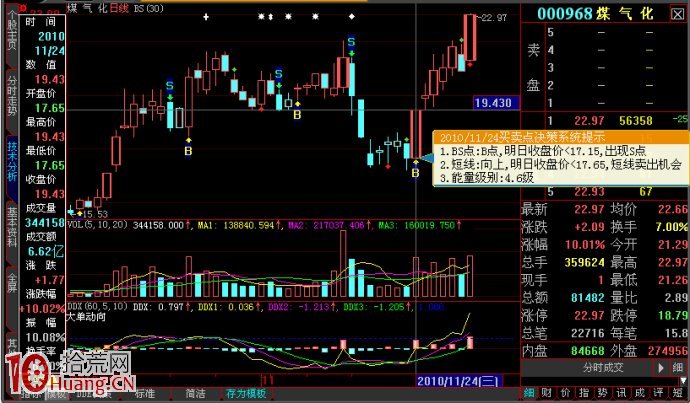The image size is (690, 403).
Task: Click the diamond symbol above the candlestick chart
Action: tap(352, 17)
